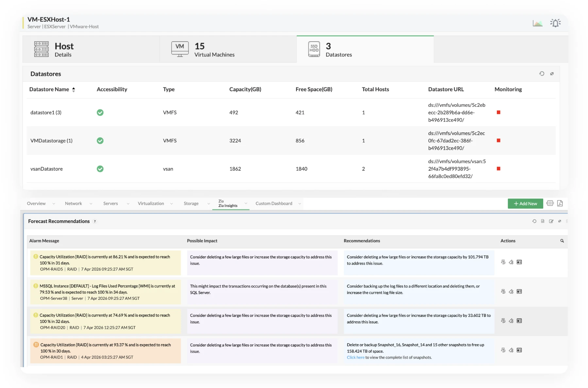The width and height of the screenshot is (588, 388).
Task: Open the snapshot page icon for OPM-RAID5 row
Action: coord(519,262)
